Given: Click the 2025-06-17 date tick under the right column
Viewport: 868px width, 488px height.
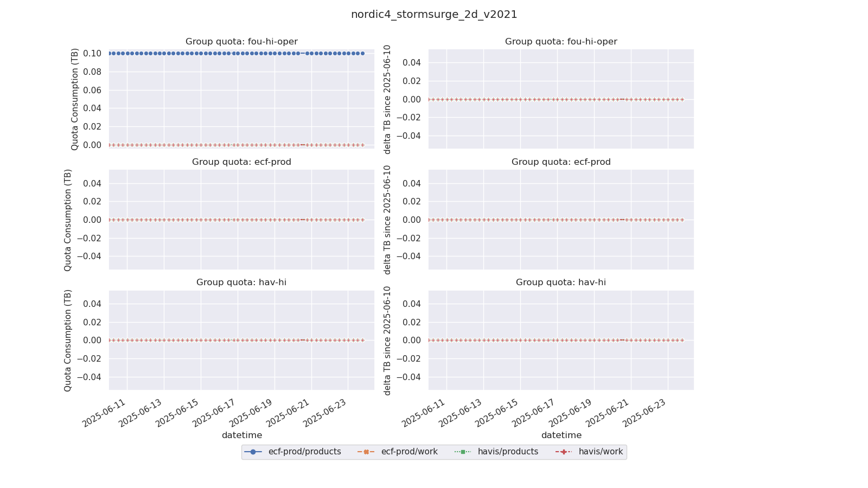Looking at the screenshot, I should 534,413.
